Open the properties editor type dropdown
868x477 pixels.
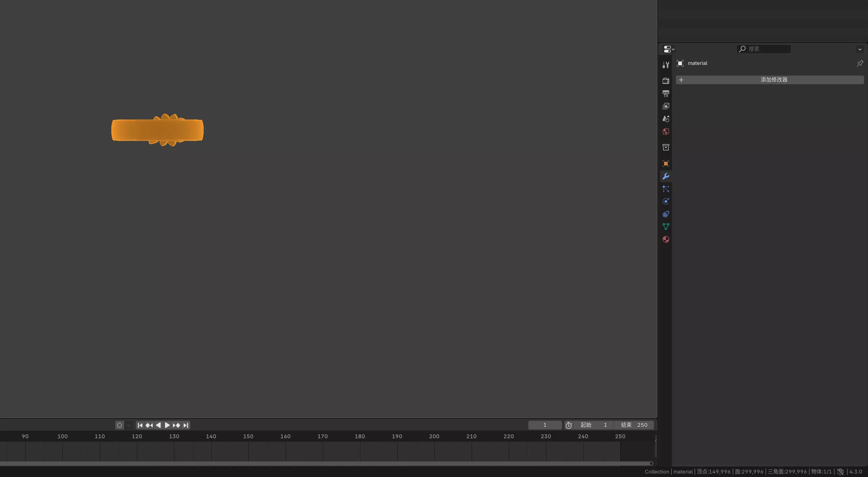pyautogui.click(x=668, y=49)
